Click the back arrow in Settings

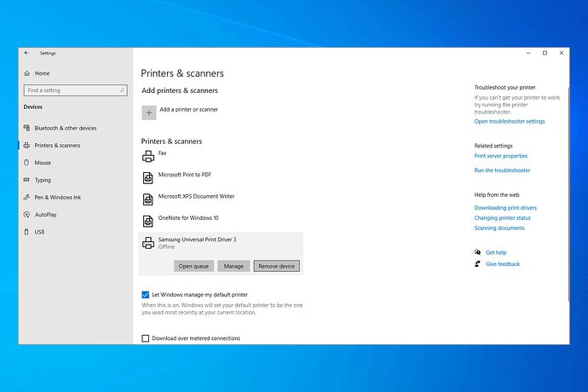(x=26, y=53)
